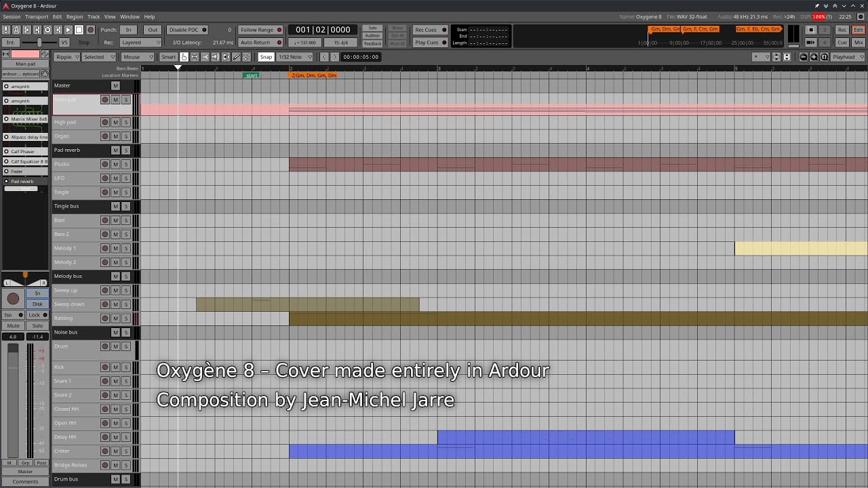Viewport: 868px width, 488px height.
Task: Mute the Master track
Action: (x=115, y=86)
